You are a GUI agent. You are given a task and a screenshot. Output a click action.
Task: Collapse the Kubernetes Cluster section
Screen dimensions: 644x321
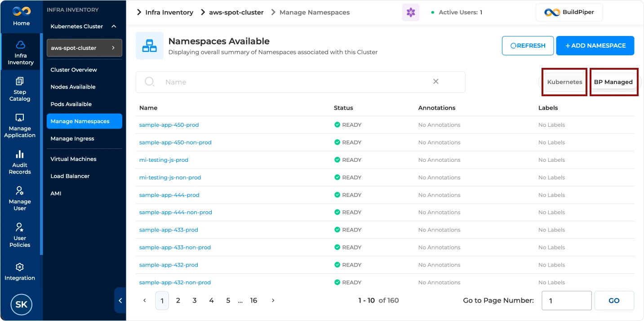(x=114, y=27)
